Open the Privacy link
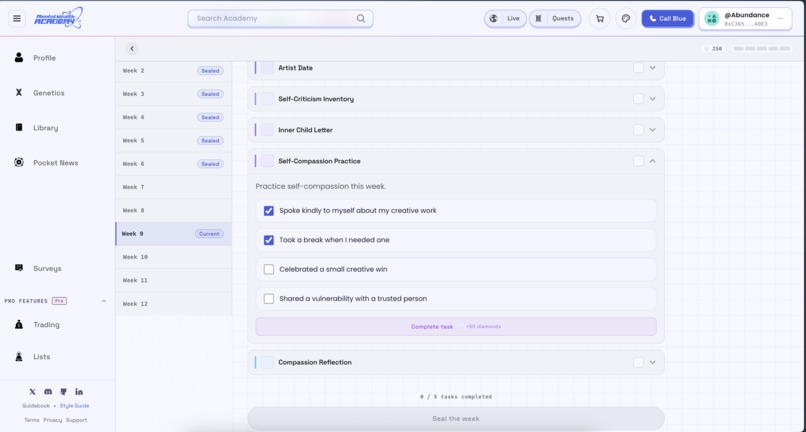The width and height of the screenshot is (806, 432). point(52,420)
